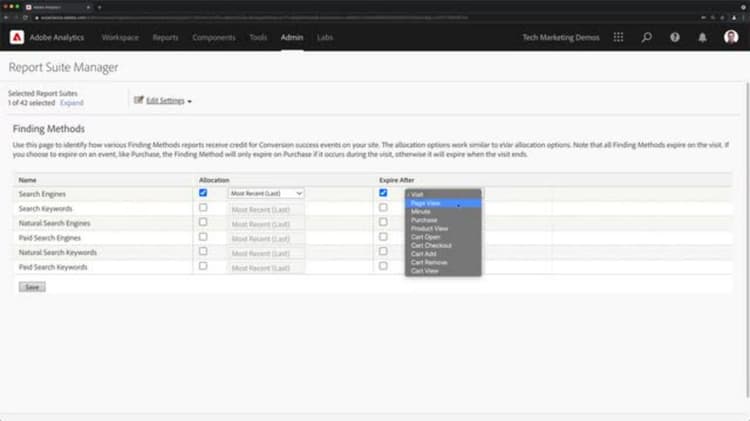The height and width of the screenshot is (421, 750).
Task: Select Cart View in expire dropdown list
Action: (443, 271)
